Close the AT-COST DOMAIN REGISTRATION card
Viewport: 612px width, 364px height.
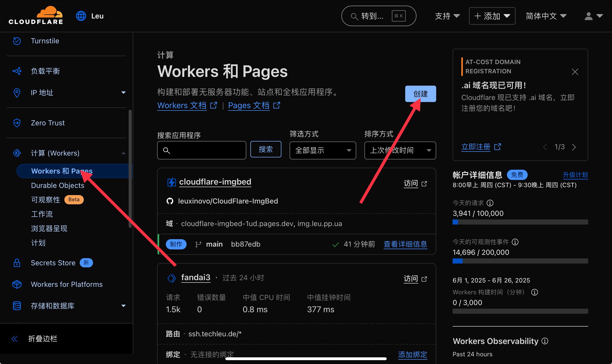click(x=575, y=72)
